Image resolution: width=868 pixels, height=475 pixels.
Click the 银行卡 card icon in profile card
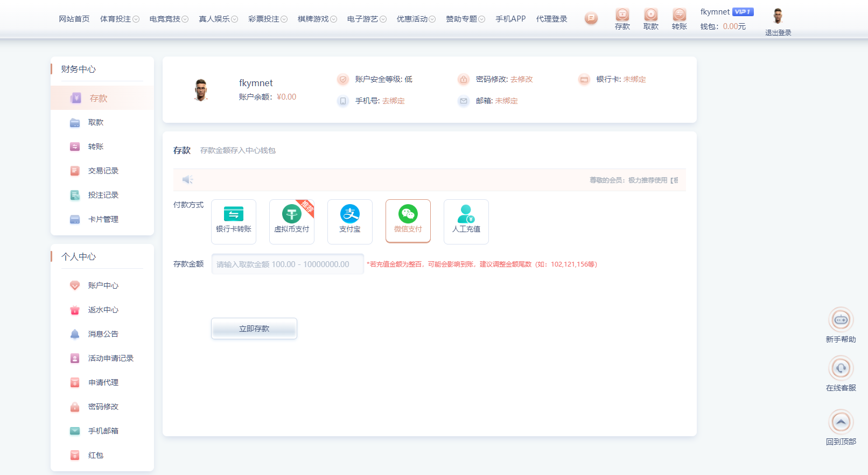[x=584, y=79]
